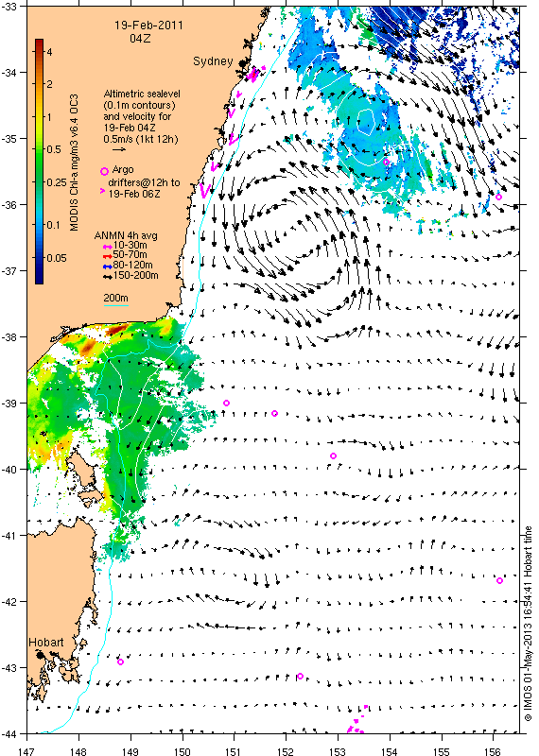Click the Argo float marker near 151E, 39S
Viewport: 539px width, 756px height.
(226, 403)
